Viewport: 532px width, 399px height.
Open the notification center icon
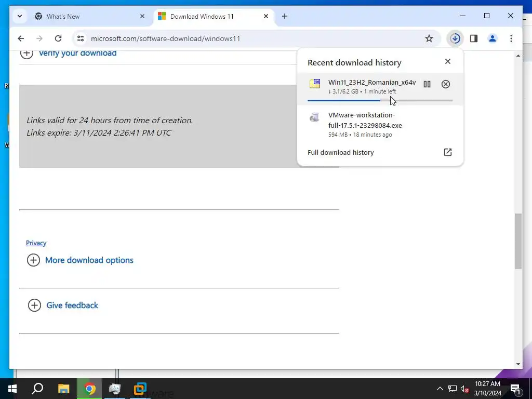[x=515, y=389]
